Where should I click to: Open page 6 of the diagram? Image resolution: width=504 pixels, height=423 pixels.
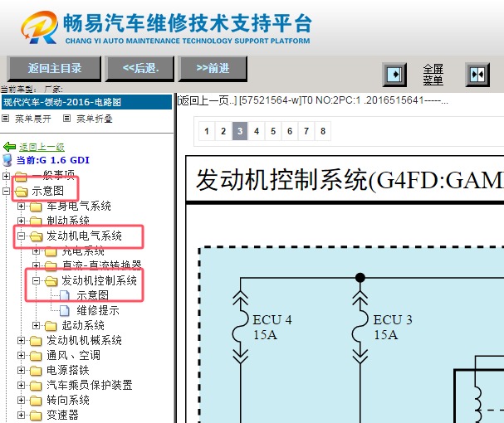290,131
